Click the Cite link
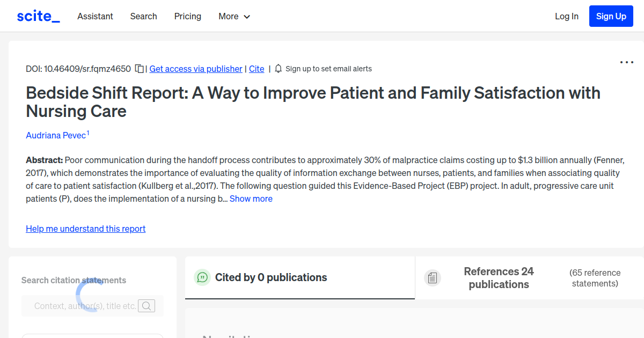The image size is (644, 338). pos(256,69)
